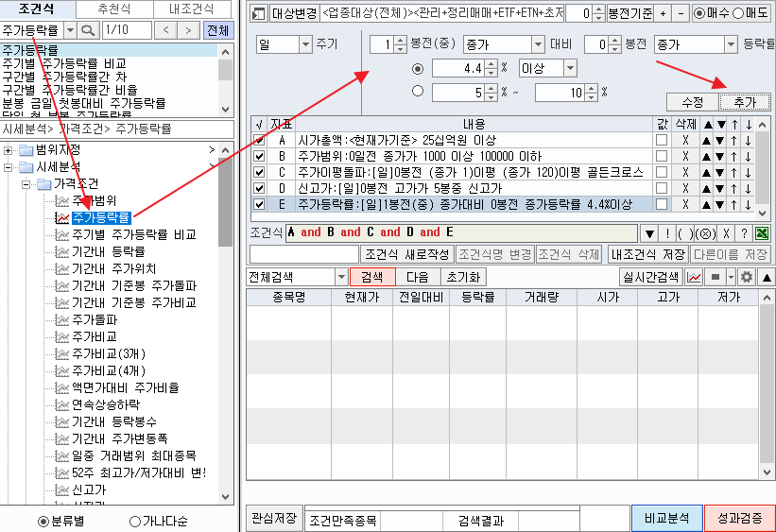Select 분류별 sort radio button
The width and height of the screenshot is (776, 532).
[43, 521]
